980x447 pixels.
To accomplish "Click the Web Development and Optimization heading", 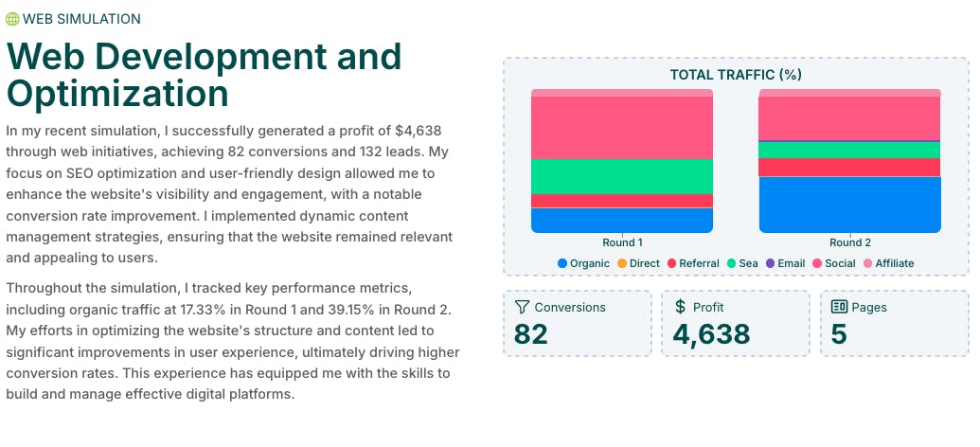I will pyautogui.click(x=204, y=76).
